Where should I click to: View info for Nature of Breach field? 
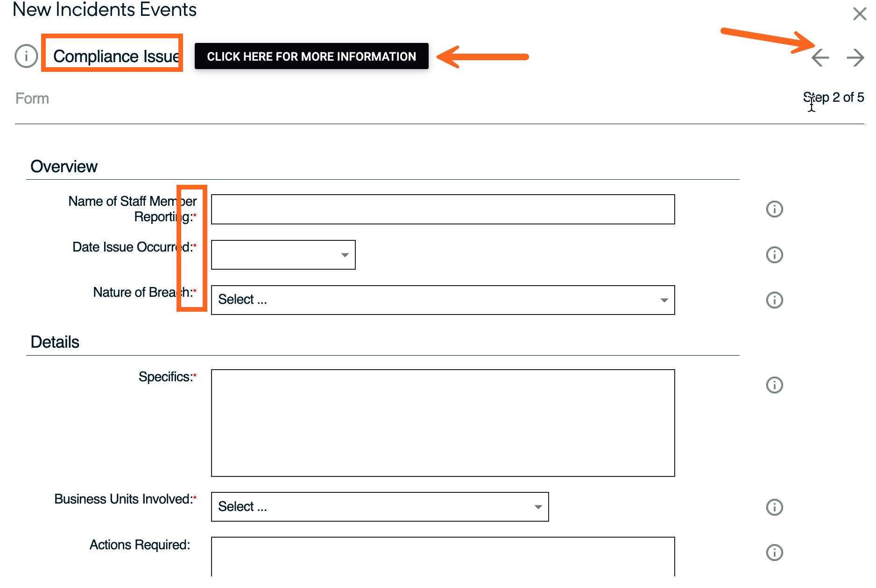pyautogui.click(x=774, y=300)
